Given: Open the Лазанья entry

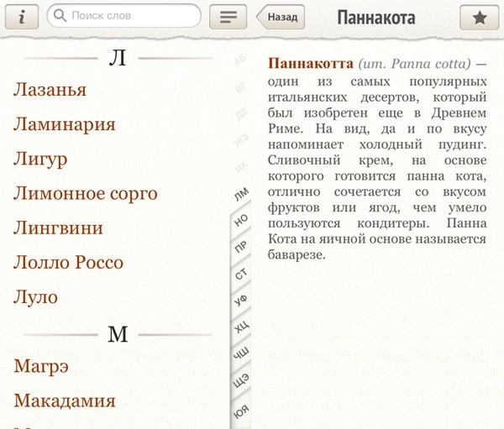Looking at the screenshot, I should [50, 89].
